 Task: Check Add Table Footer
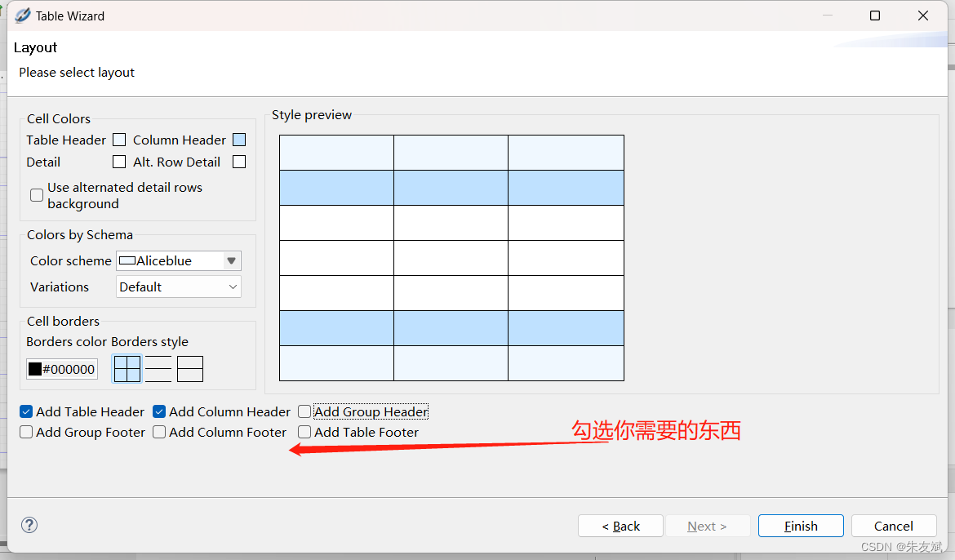click(304, 432)
